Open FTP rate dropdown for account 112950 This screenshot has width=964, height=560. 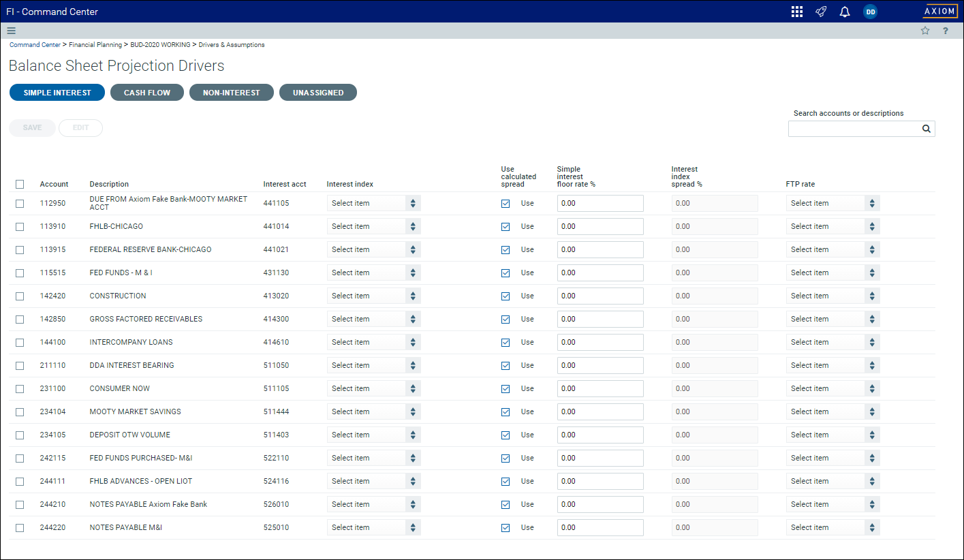[833, 203]
